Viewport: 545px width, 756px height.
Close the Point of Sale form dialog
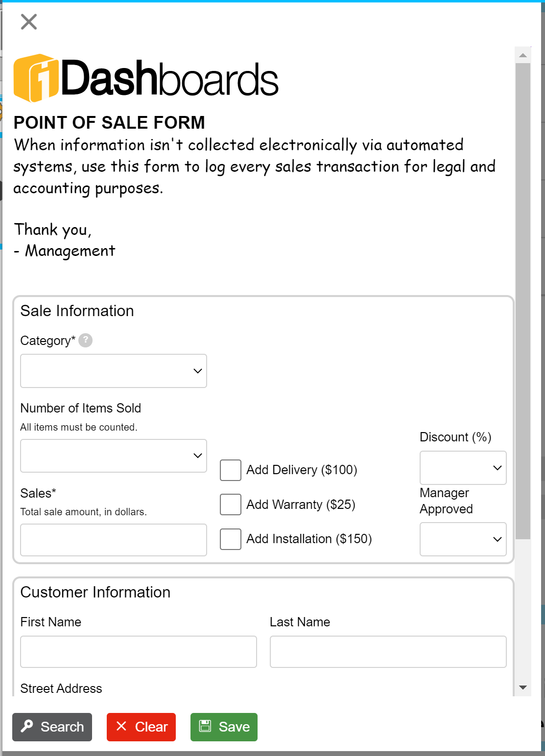(29, 22)
